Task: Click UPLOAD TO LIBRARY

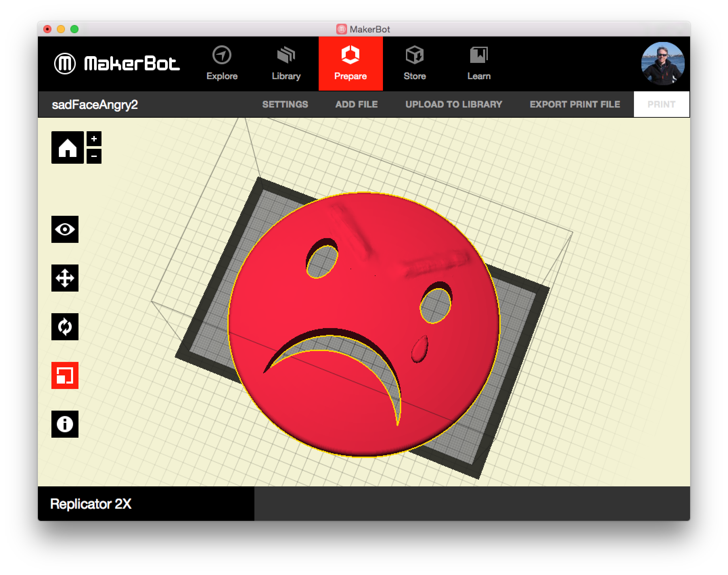Action: click(454, 104)
